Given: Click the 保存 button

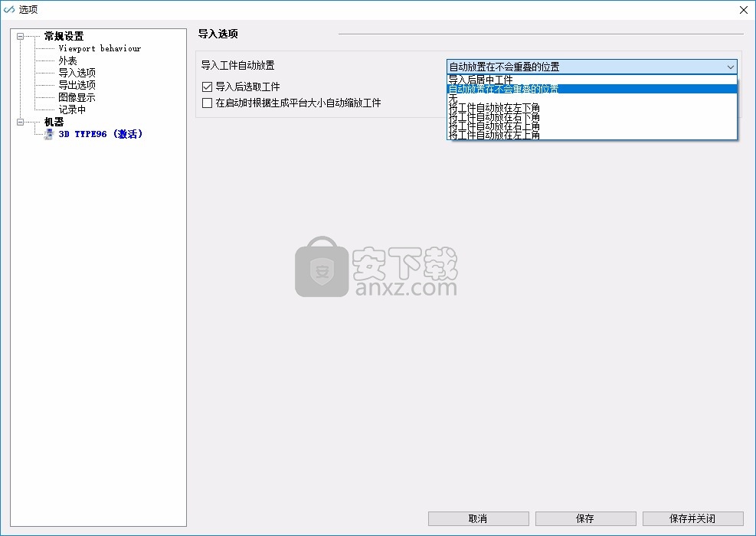Looking at the screenshot, I should pos(585,518).
